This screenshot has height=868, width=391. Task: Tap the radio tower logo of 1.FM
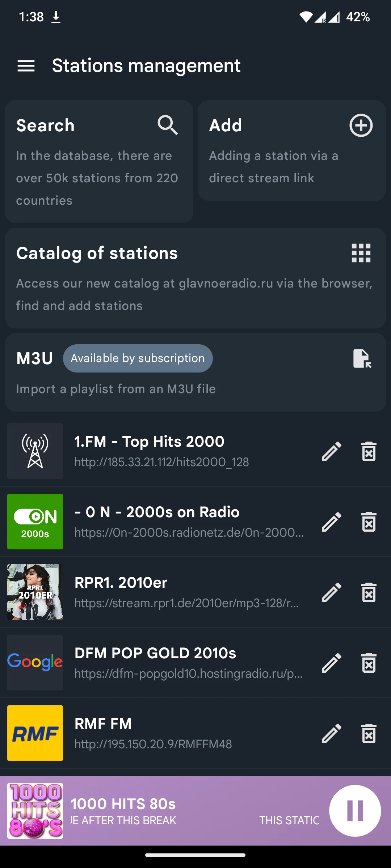coord(35,451)
